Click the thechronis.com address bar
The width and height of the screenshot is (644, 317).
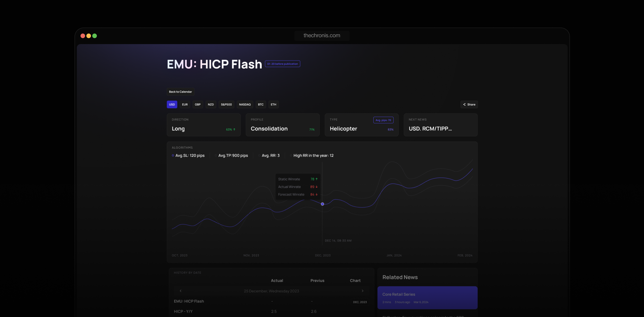click(x=322, y=35)
